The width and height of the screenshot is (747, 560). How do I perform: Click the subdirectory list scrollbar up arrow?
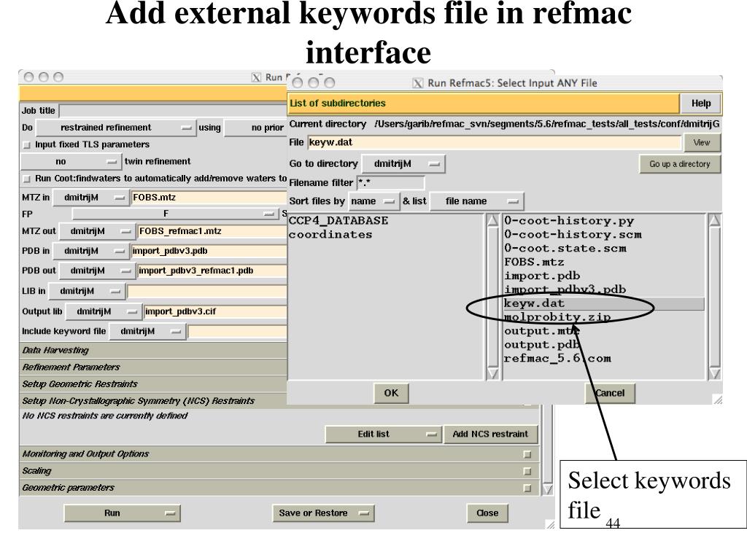(x=492, y=220)
